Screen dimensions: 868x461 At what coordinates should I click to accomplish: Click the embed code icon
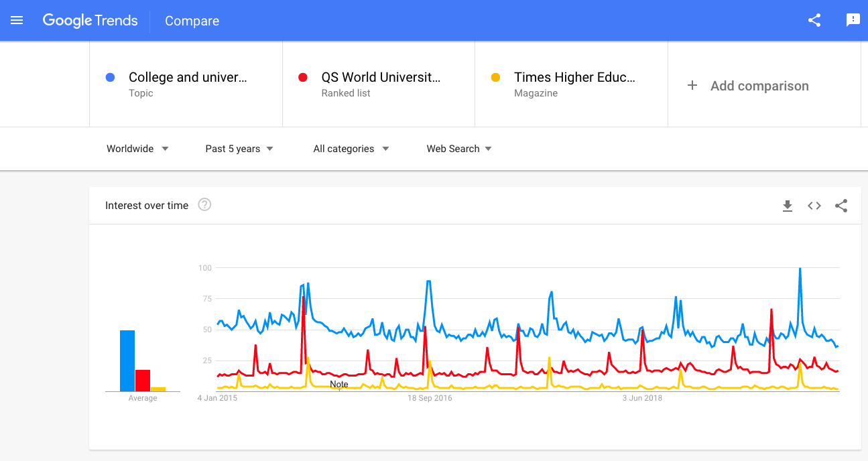point(814,206)
